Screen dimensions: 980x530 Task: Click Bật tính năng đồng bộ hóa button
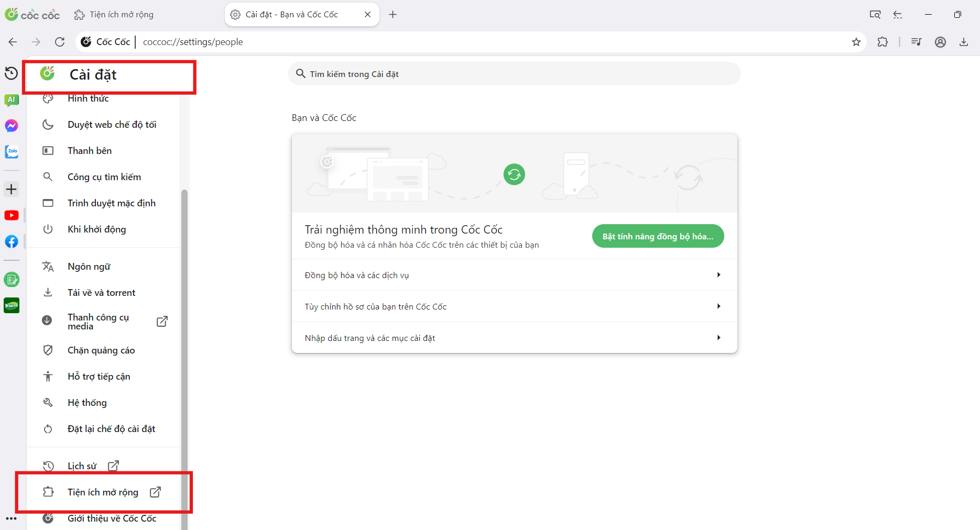pyautogui.click(x=658, y=236)
